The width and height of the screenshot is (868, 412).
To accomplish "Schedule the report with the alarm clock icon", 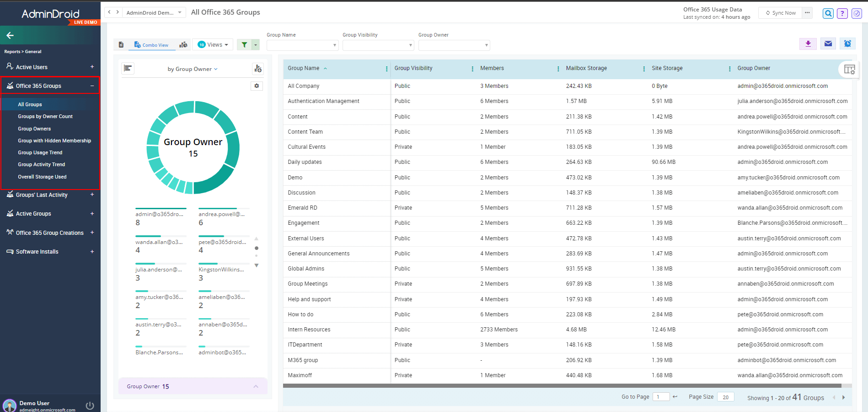I will [847, 44].
